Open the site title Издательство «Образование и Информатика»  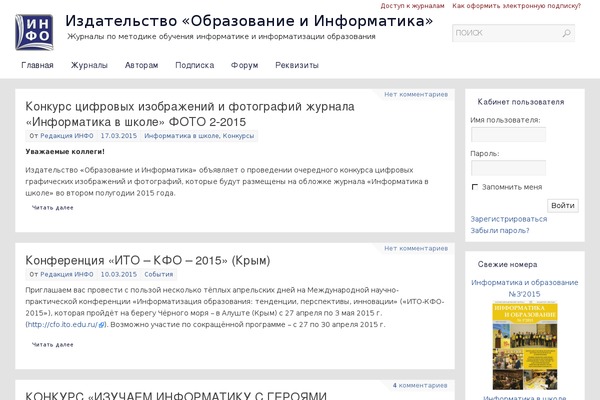249,21
